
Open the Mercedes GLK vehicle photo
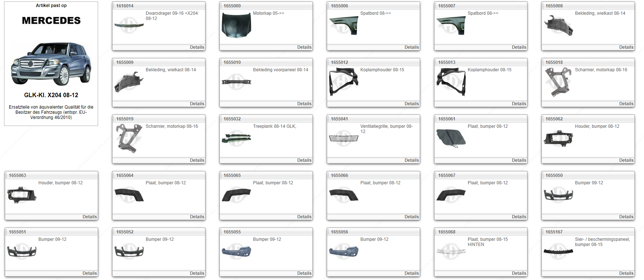tap(51, 64)
